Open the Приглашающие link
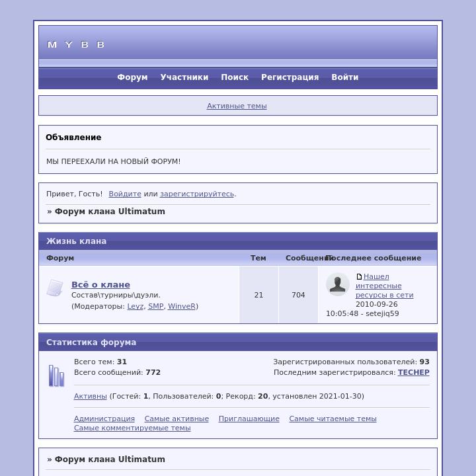This screenshot has width=476, height=476. [x=249, y=418]
